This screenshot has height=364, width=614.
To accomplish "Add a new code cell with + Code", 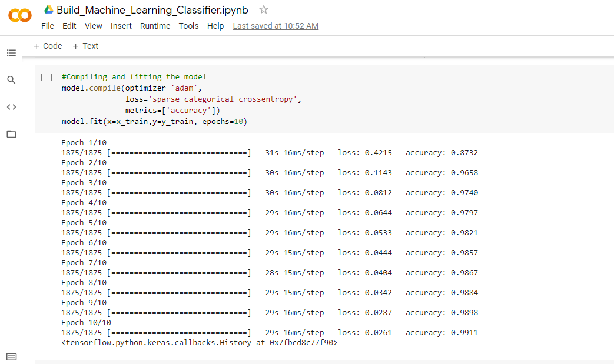I will (x=48, y=46).
